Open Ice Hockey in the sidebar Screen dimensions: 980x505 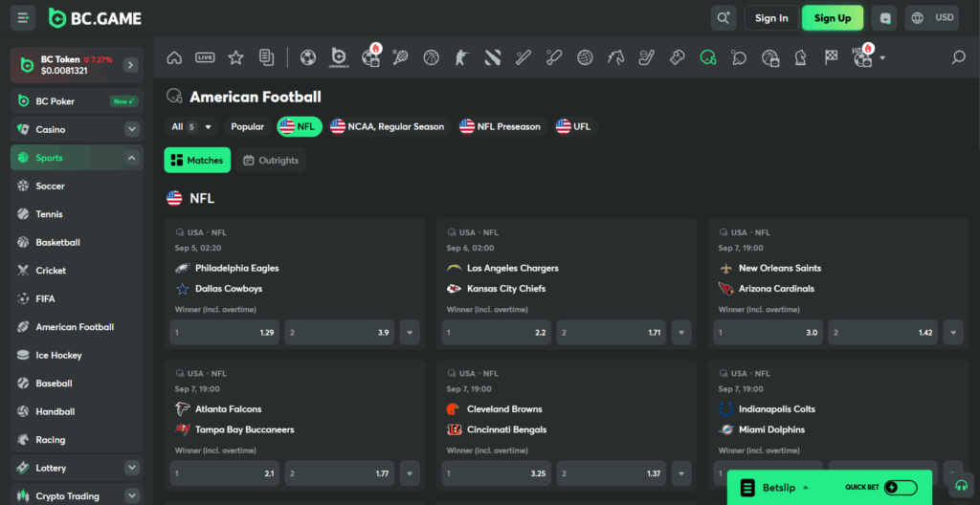(x=58, y=355)
